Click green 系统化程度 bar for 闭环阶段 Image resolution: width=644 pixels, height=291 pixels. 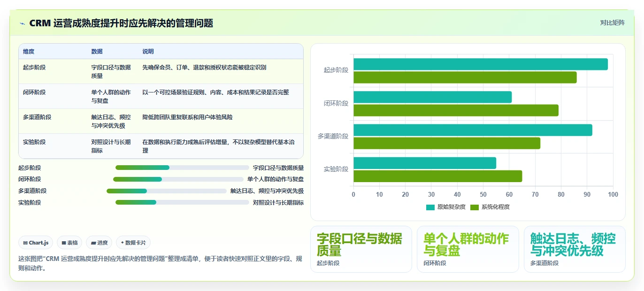tap(456, 110)
